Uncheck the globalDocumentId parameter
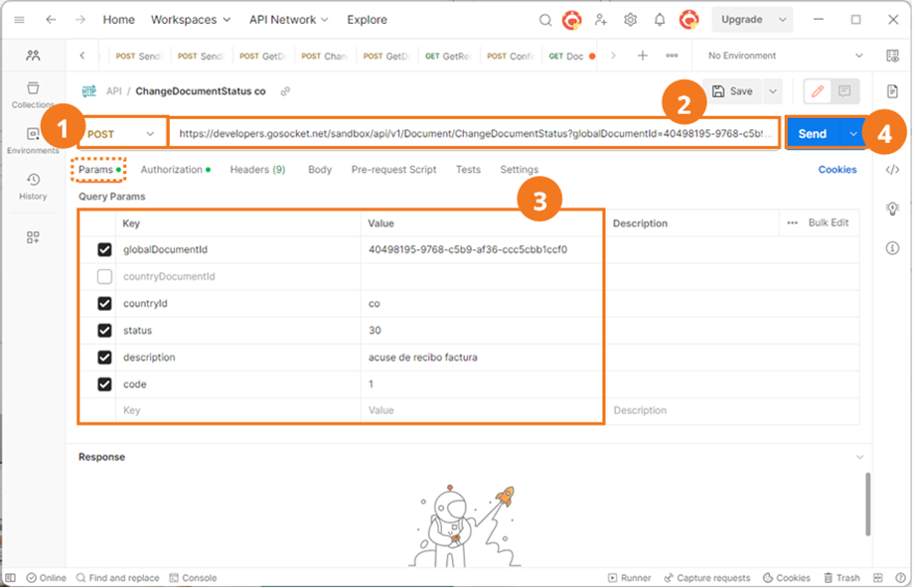 (x=104, y=249)
